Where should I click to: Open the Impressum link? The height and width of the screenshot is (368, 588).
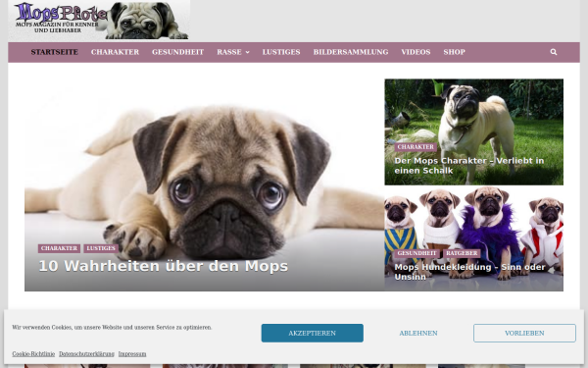pyautogui.click(x=132, y=353)
